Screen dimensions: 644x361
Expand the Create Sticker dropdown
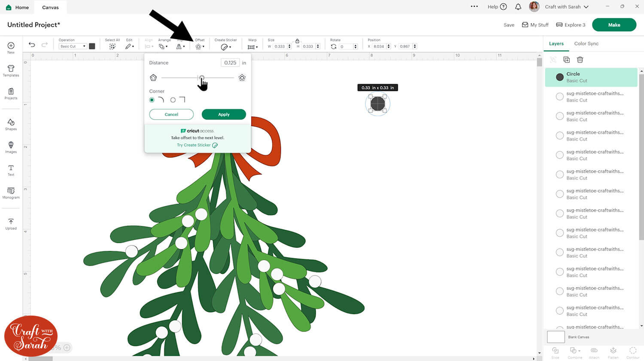225,47
